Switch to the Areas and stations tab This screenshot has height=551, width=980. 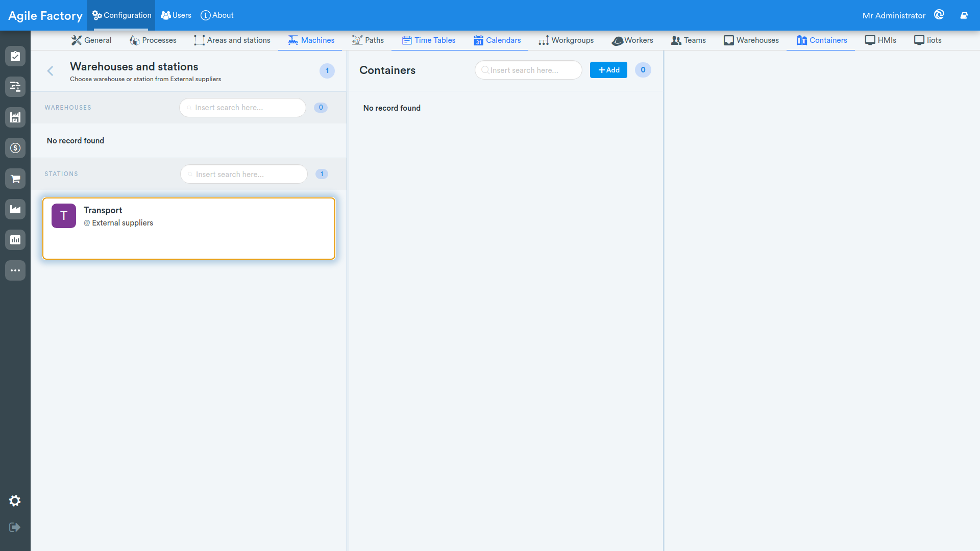coord(232,40)
